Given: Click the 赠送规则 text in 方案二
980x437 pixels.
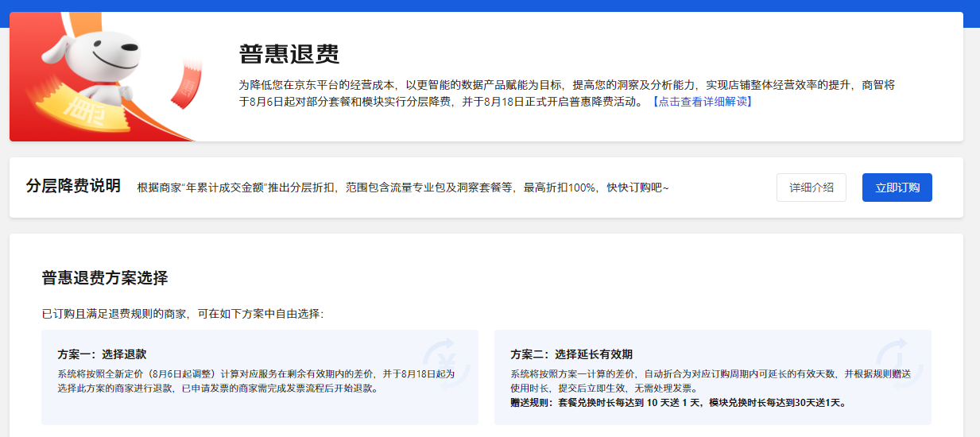Looking at the screenshot, I should click(x=678, y=403).
